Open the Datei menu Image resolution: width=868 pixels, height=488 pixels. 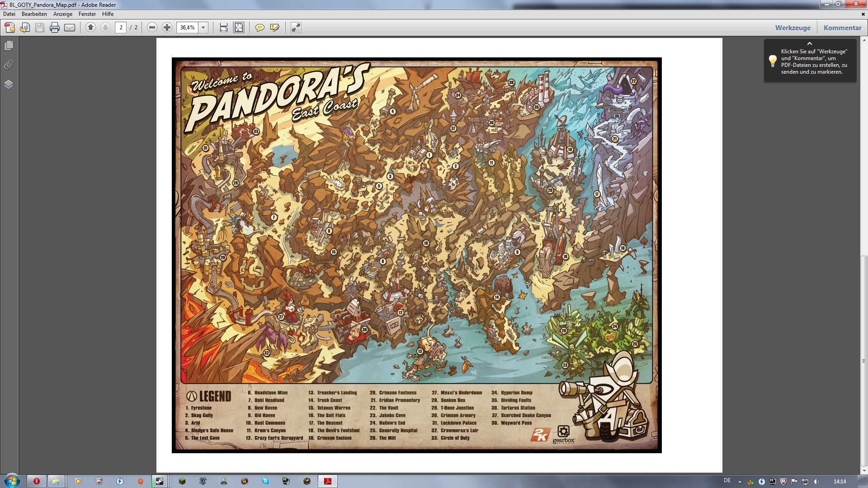(9, 14)
